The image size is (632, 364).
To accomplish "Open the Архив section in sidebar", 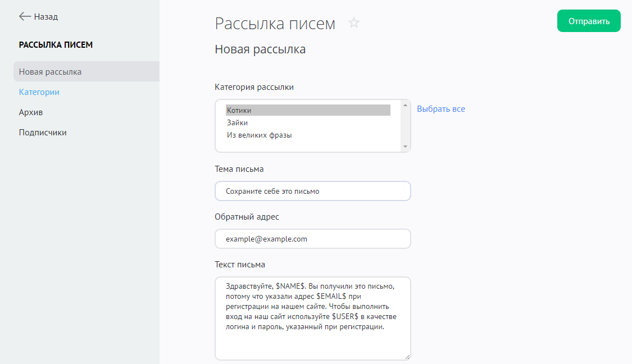I will point(31,112).
